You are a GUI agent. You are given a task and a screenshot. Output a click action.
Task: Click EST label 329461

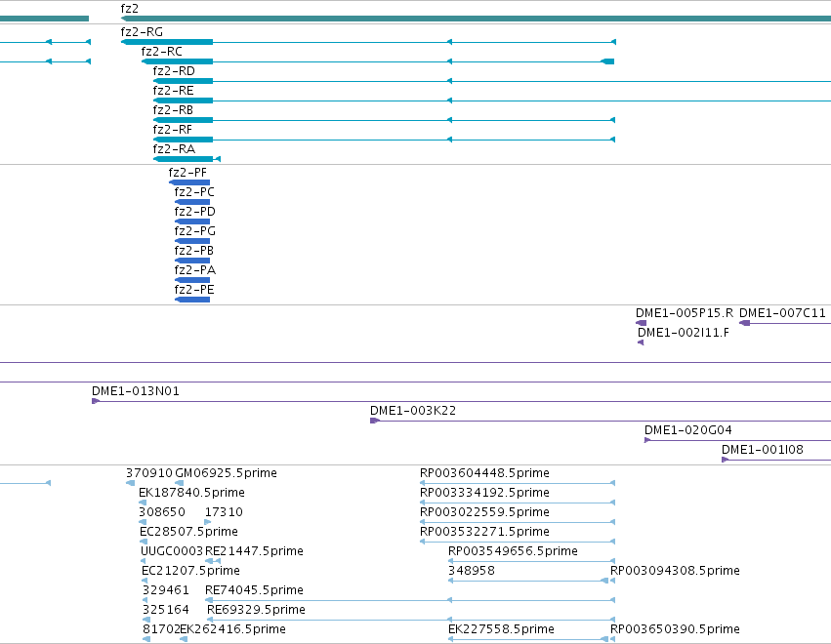pyautogui.click(x=166, y=590)
